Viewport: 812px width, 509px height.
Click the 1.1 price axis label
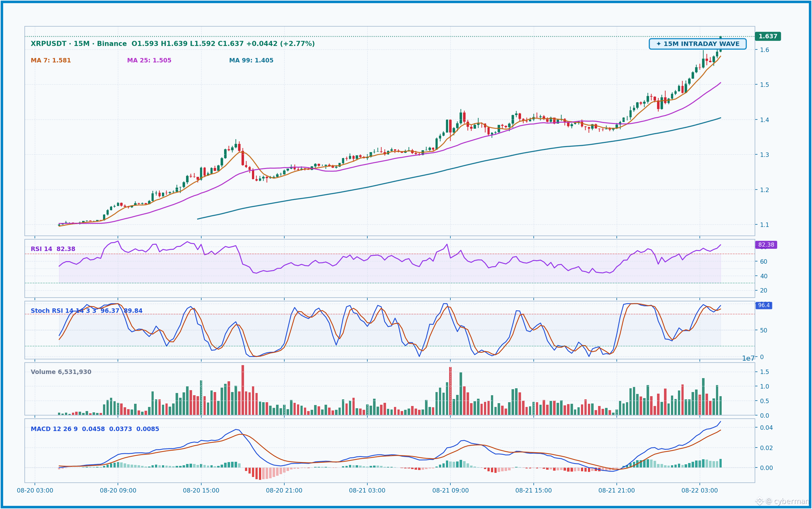764,225
